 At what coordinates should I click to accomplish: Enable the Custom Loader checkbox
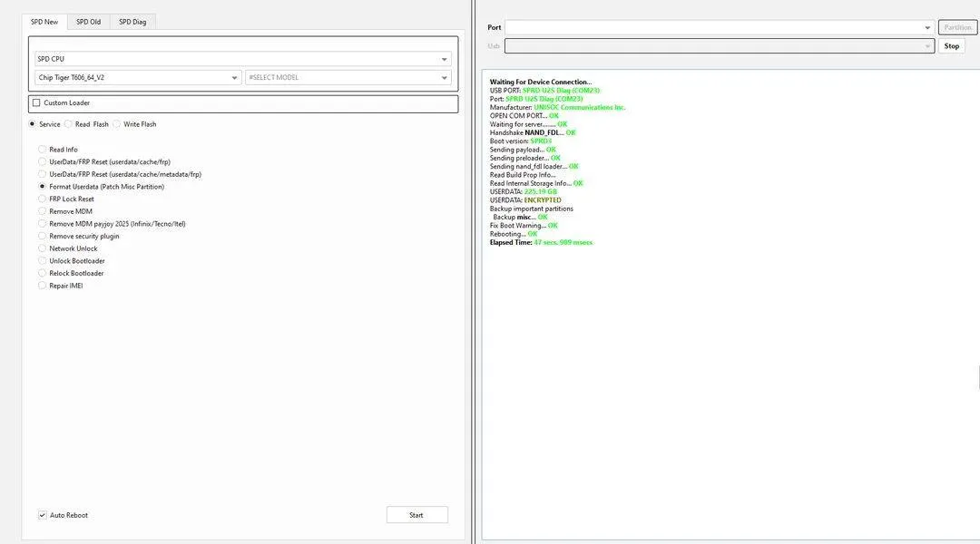point(36,103)
